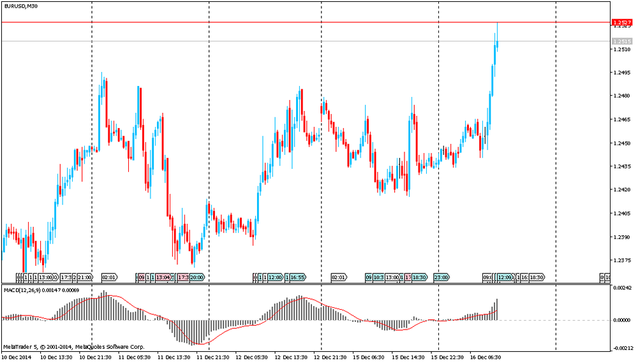Select the 10 Dec 2014 date label
The width and height of the screenshot is (638, 364).
pyautogui.click(x=17, y=358)
